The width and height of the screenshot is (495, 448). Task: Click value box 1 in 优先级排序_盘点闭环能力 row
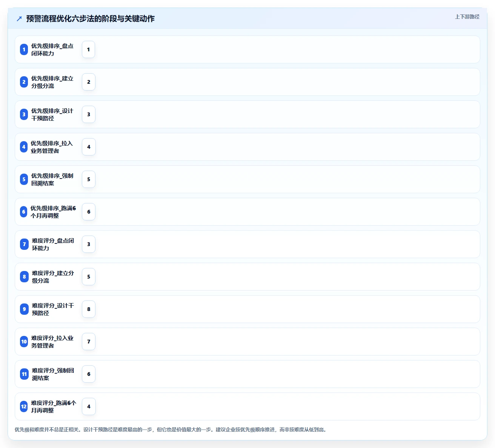click(x=89, y=49)
